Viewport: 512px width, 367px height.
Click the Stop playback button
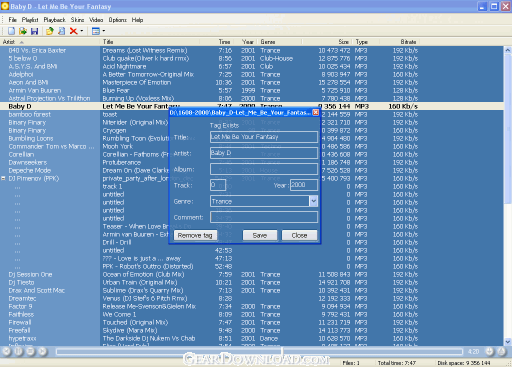(30, 351)
